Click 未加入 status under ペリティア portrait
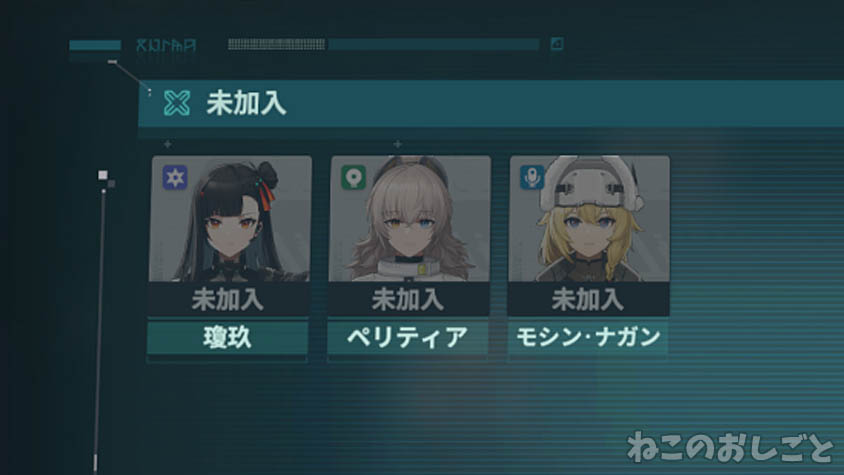The width and height of the screenshot is (844, 475). [x=409, y=299]
